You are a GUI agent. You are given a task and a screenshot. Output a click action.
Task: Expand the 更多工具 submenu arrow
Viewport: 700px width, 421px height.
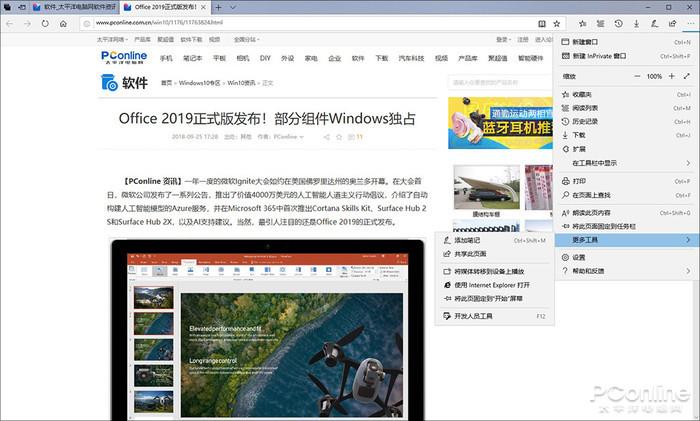point(688,240)
